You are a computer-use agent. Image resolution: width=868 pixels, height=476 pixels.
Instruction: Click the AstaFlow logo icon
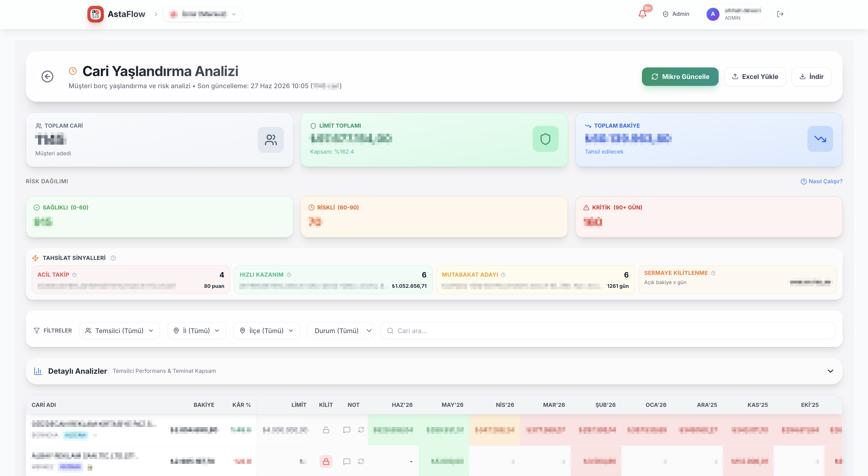pos(95,14)
